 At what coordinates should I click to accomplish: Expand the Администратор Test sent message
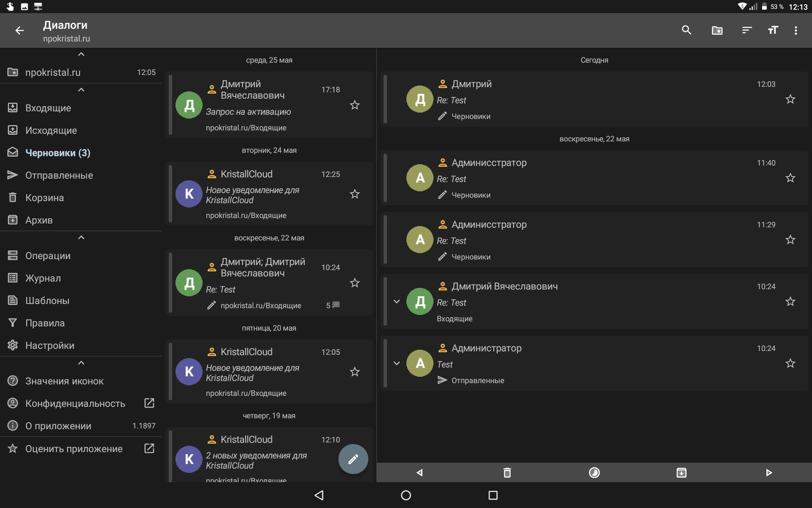[x=397, y=363]
